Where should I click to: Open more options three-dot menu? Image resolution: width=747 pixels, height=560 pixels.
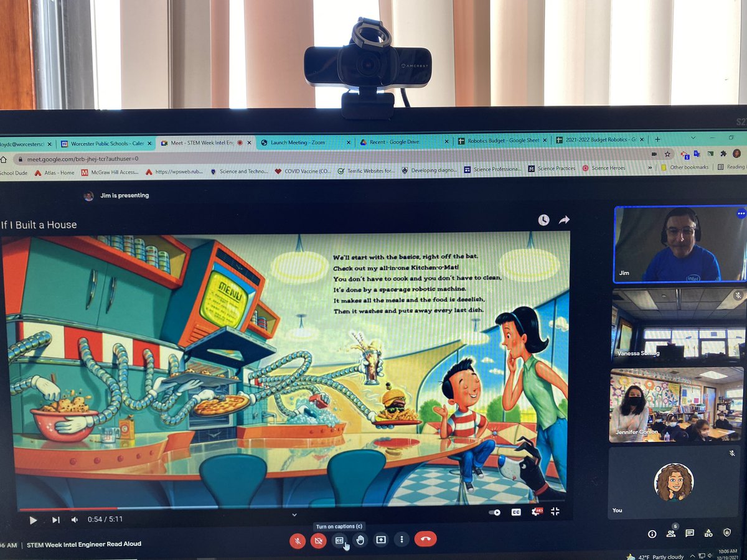coord(402,539)
